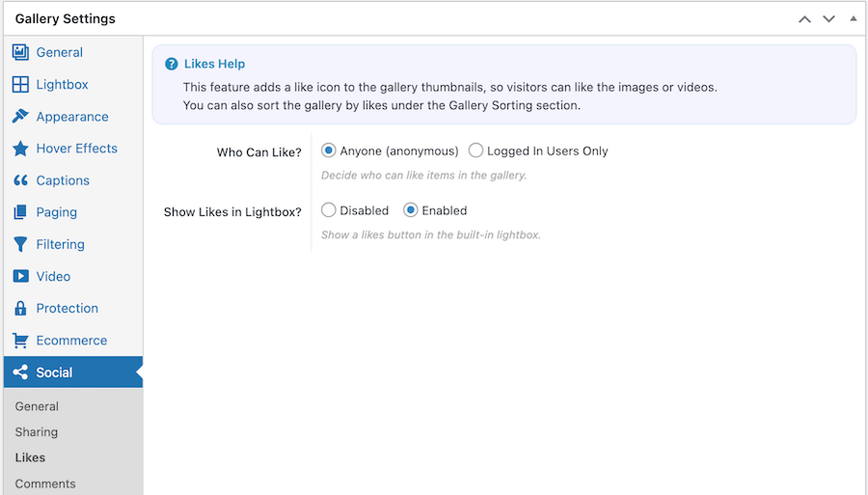Open the Appearance settings tab label
The height and width of the screenshot is (495, 868).
point(72,117)
